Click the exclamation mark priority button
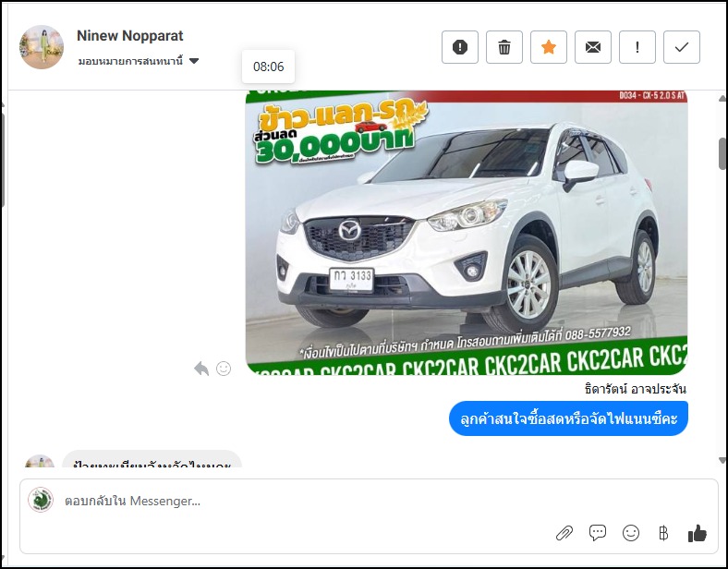This screenshot has height=569, width=728. (x=637, y=47)
